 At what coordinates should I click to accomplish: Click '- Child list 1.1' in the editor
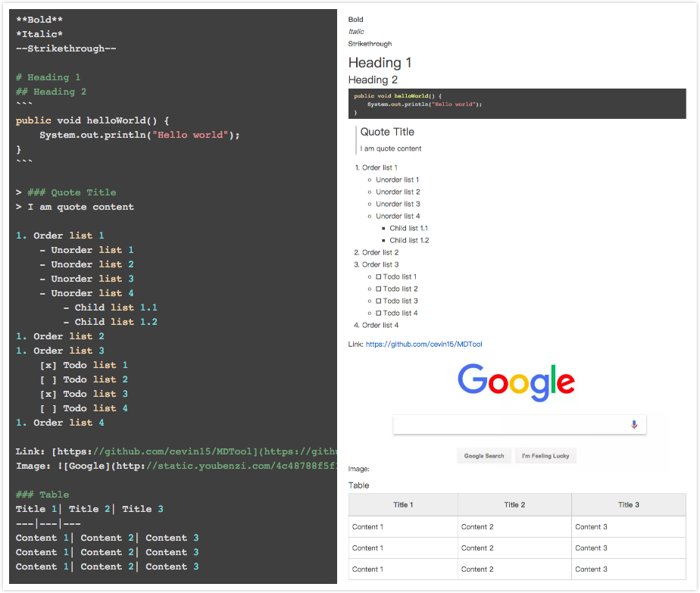(x=111, y=307)
